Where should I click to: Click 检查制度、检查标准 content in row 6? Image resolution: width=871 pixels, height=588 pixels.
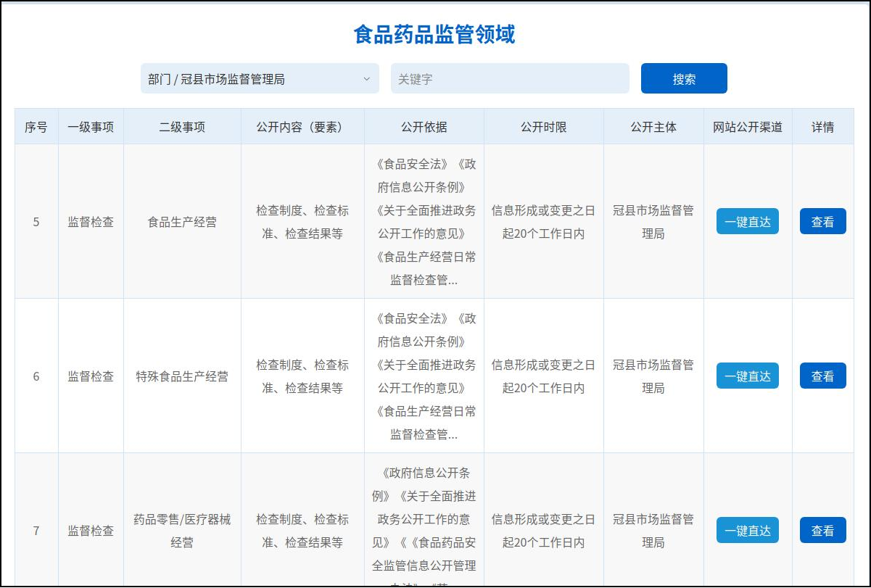(302, 376)
